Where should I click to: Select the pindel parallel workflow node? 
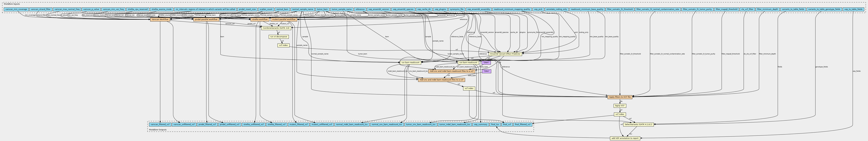[x=206, y=20]
